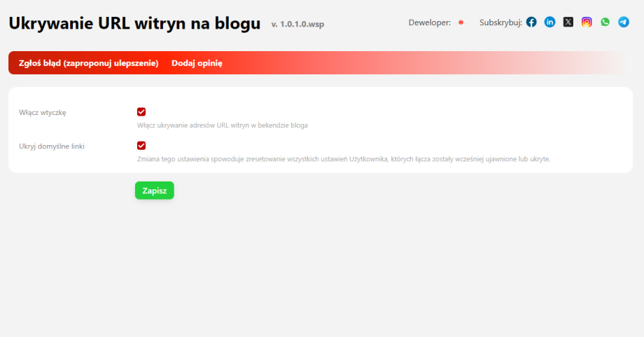The image size is (644, 337).
Task: Click the version text 'v. 1.0.1.0.wsp'
Action: (297, 25)
